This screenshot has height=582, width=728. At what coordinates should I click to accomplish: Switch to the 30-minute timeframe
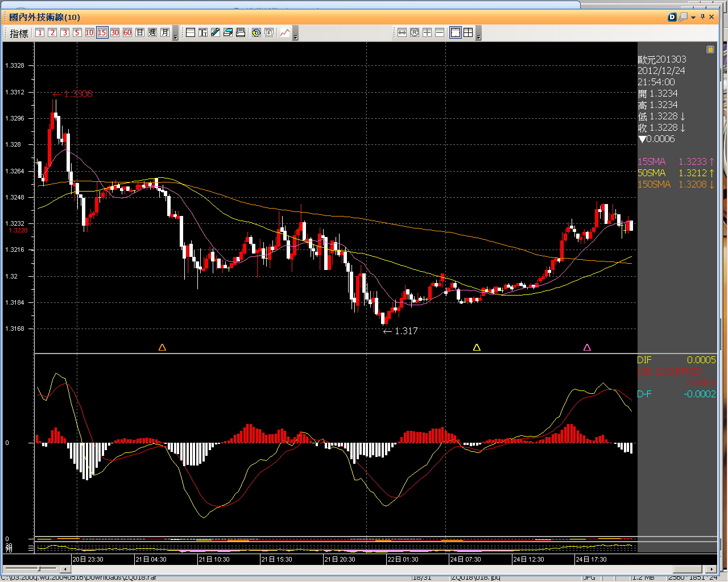click(115, 33)
